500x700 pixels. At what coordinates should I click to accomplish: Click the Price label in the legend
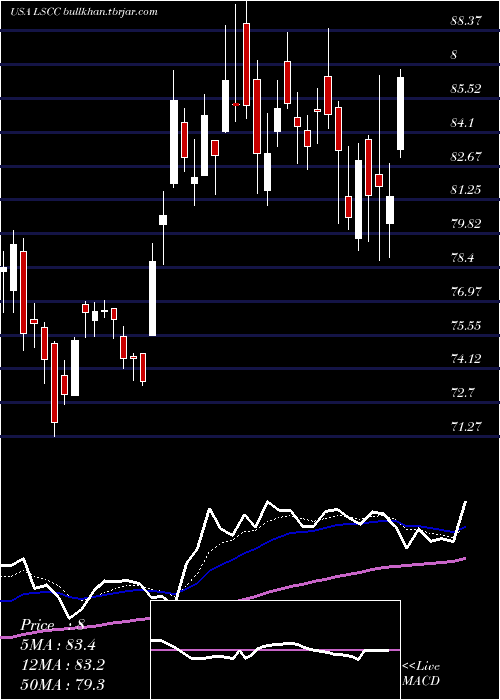point(38,625)
